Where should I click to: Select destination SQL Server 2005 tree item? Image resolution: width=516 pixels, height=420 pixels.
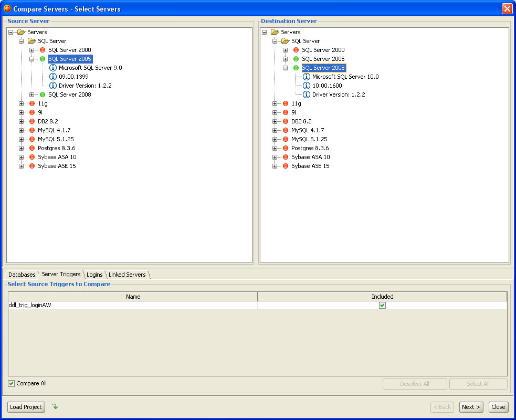point(323,59)
